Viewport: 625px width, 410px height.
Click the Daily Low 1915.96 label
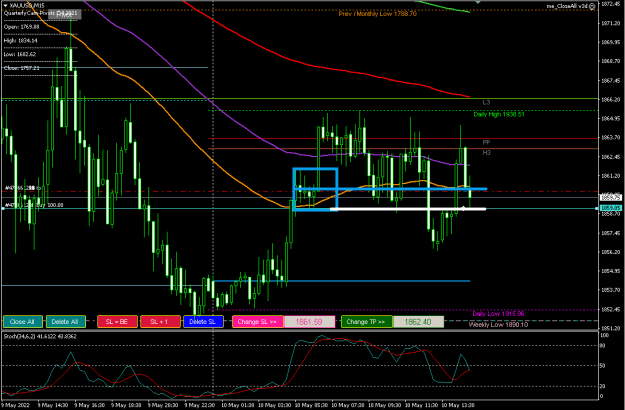[498, 314]
